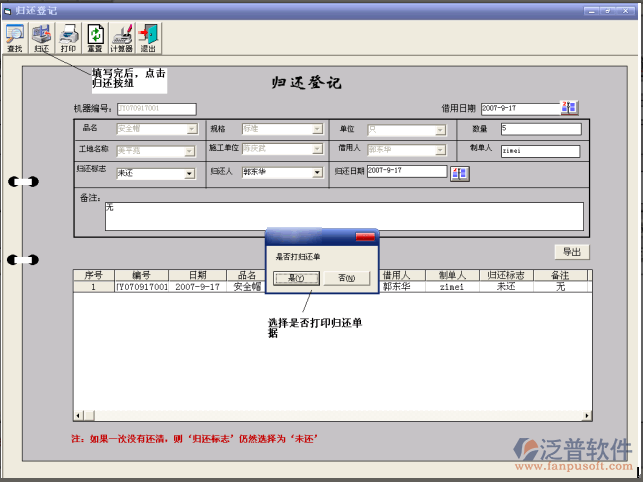Click the 退出 (Exit) toolbar icon
The height and width of the screenshot is (482, 643).
point(148,38)
